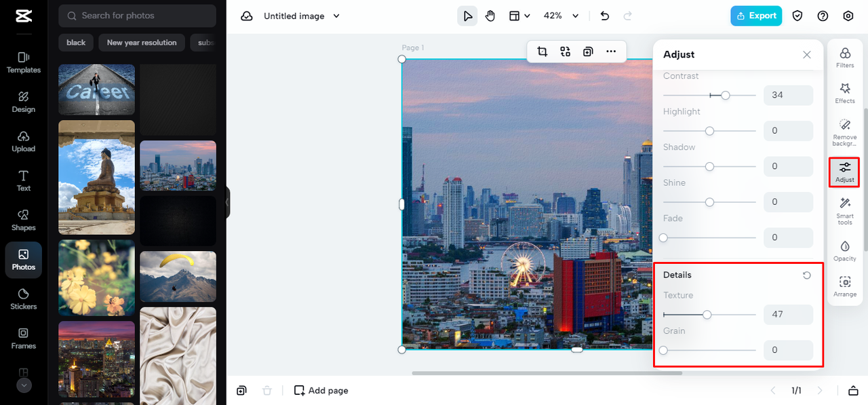The height and width of the screenshot is (405, 868).
Task: Reset the Details section
Action: 807,275
